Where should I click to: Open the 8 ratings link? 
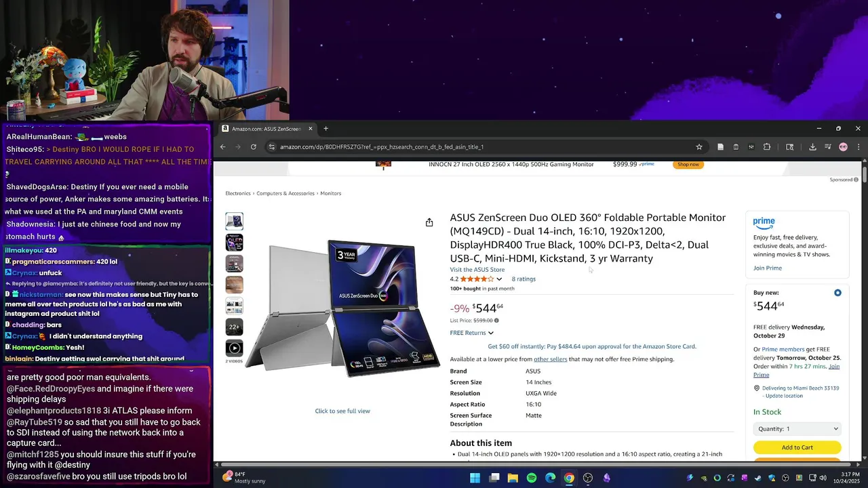524,279
